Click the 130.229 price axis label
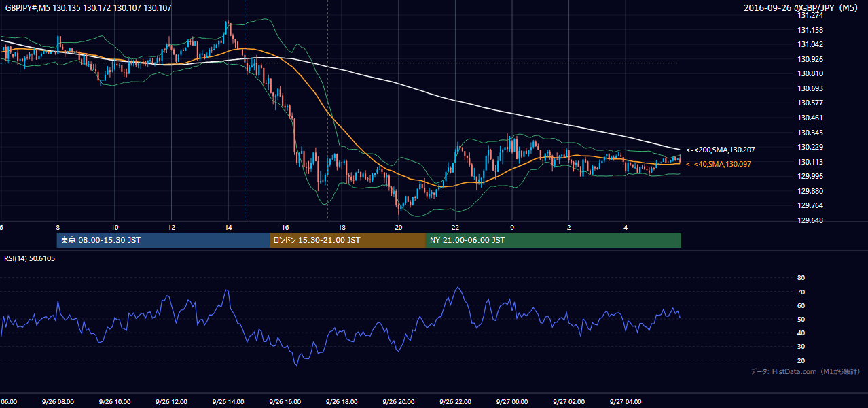Screen dimensions: 868x408 click(810, 147)
